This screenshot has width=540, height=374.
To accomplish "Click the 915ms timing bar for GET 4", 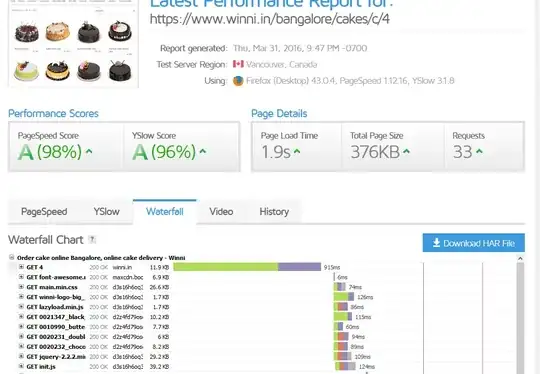I will pyautogui.click(x=247, y=267).
